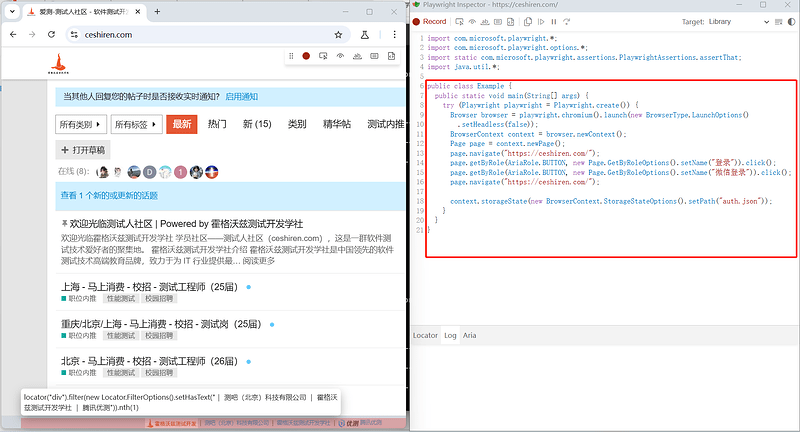This screenshot has width=800, height=432.
Task: Select the 新 (15) tab
Action: (x=257, y=124)
